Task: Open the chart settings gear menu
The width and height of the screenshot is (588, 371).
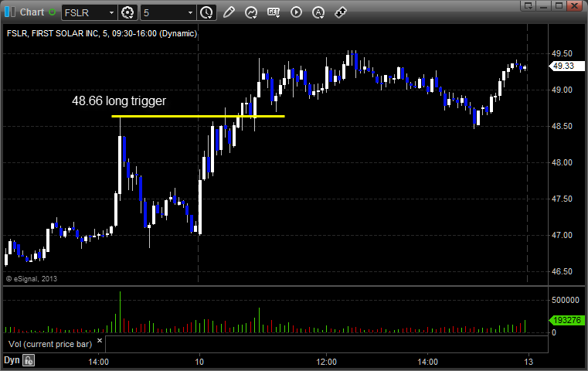Action: coord(127,12)
